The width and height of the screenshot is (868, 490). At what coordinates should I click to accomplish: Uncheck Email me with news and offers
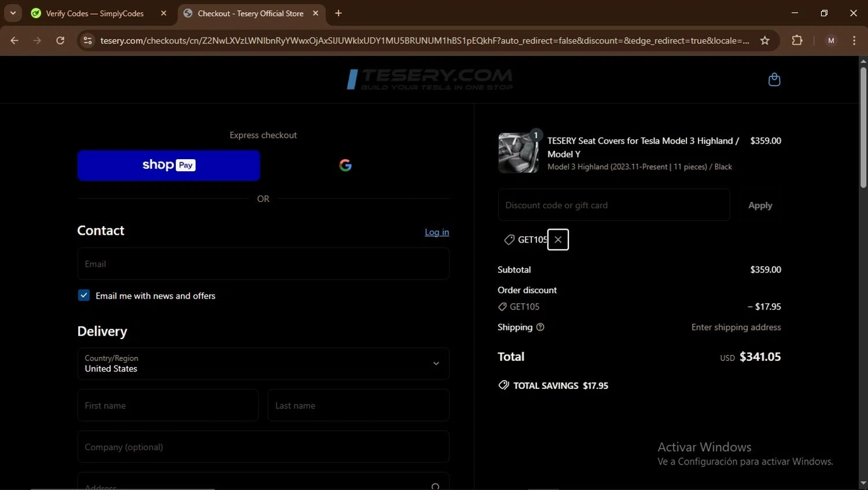coord(84,296)
